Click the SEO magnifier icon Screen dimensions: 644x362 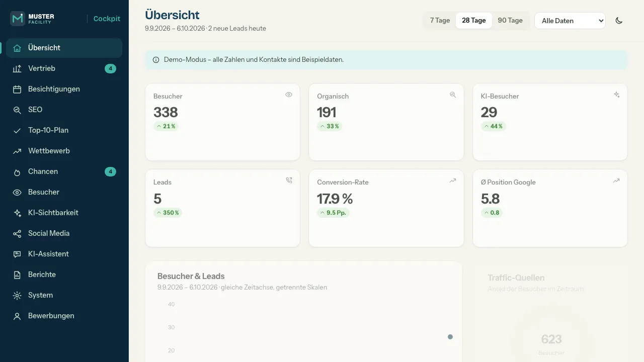17,110
